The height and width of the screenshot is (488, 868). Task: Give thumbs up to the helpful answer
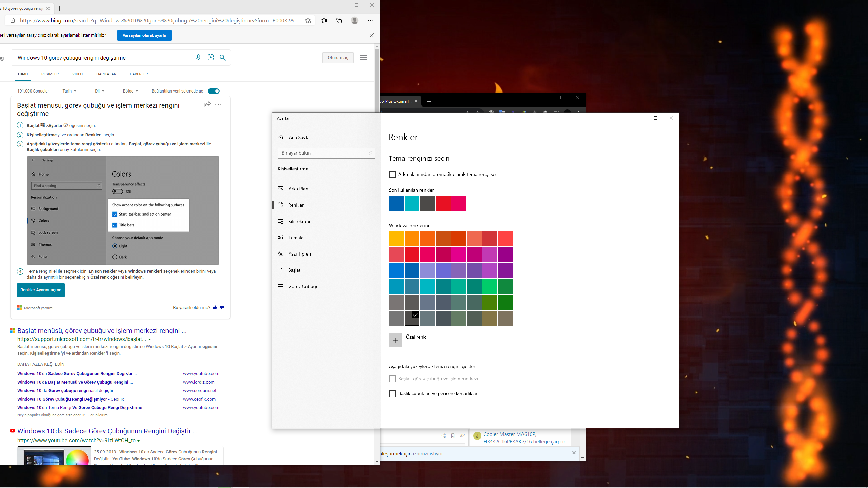click(215, 308)
